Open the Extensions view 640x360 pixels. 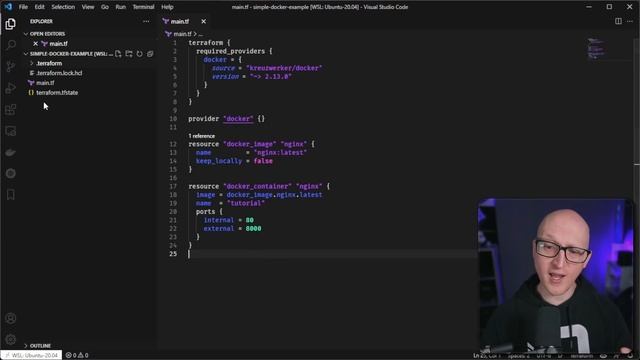[x=11, y=109]
